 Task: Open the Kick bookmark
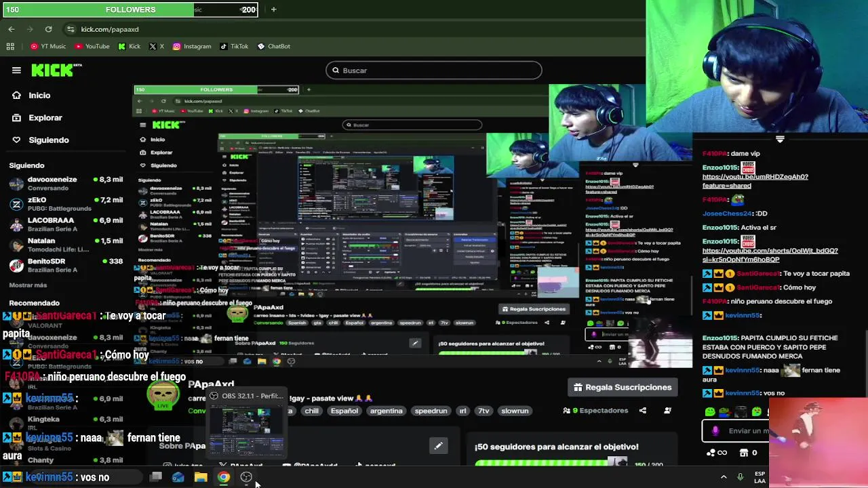click(129, 46)
